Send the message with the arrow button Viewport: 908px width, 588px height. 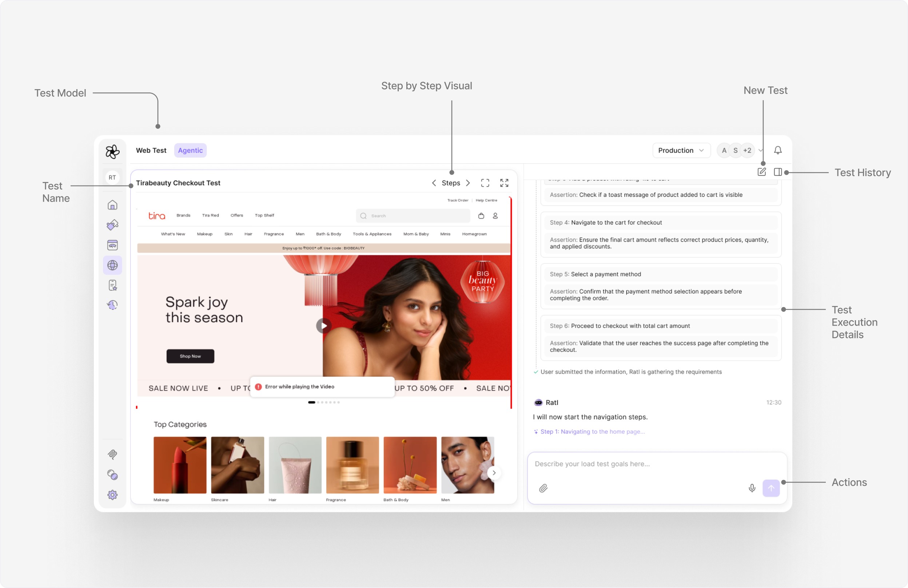[x=770, y=488]
